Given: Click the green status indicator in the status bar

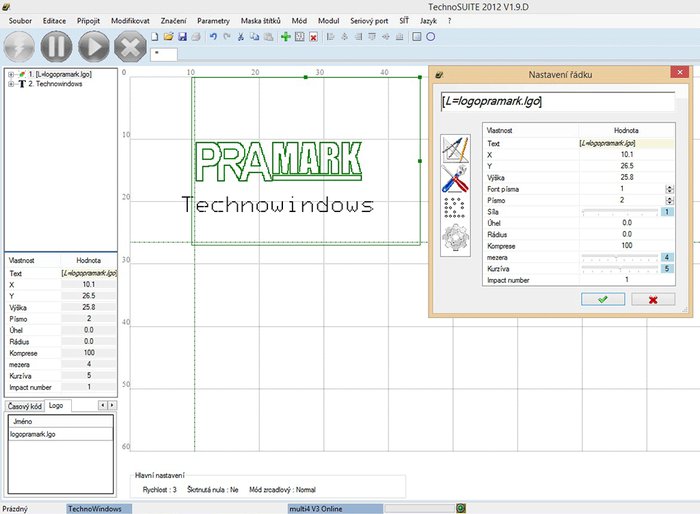Looking at the screenshot, I should [x=461, y=508].
